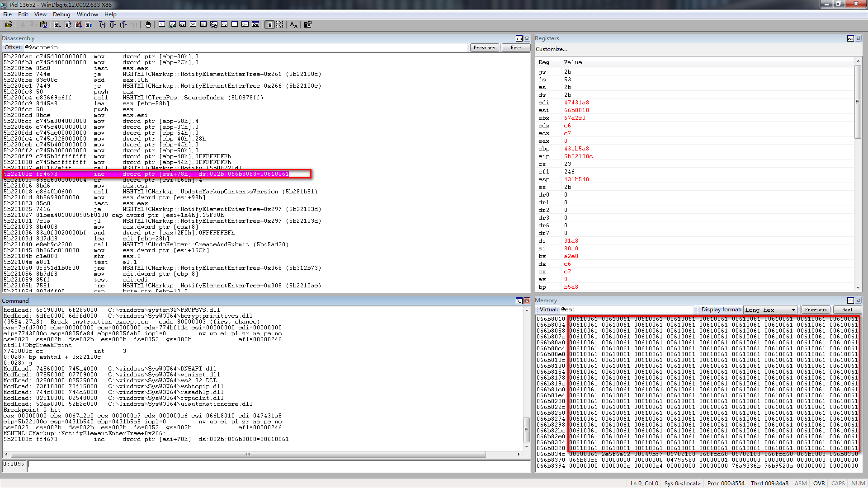Open the Registers window toolbar icon

coord(193,25)
